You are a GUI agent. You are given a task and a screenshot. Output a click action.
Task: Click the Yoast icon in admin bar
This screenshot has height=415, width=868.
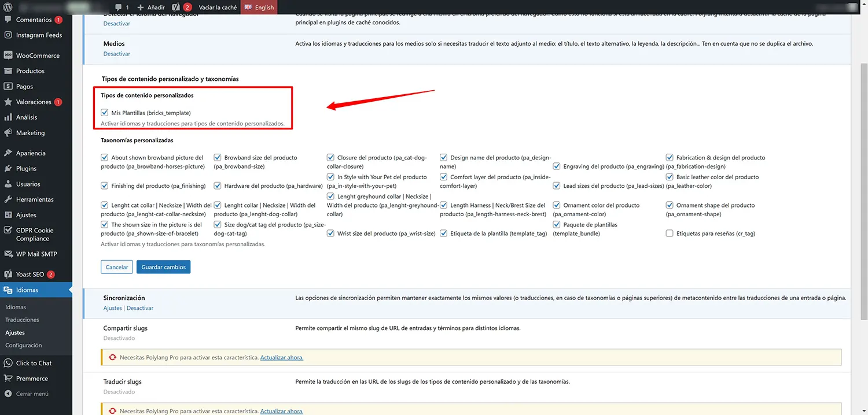[x=175, y=8]
